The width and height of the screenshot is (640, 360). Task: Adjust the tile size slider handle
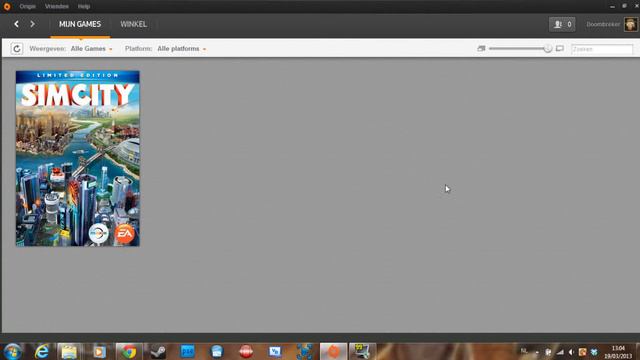tap(548, 49)
